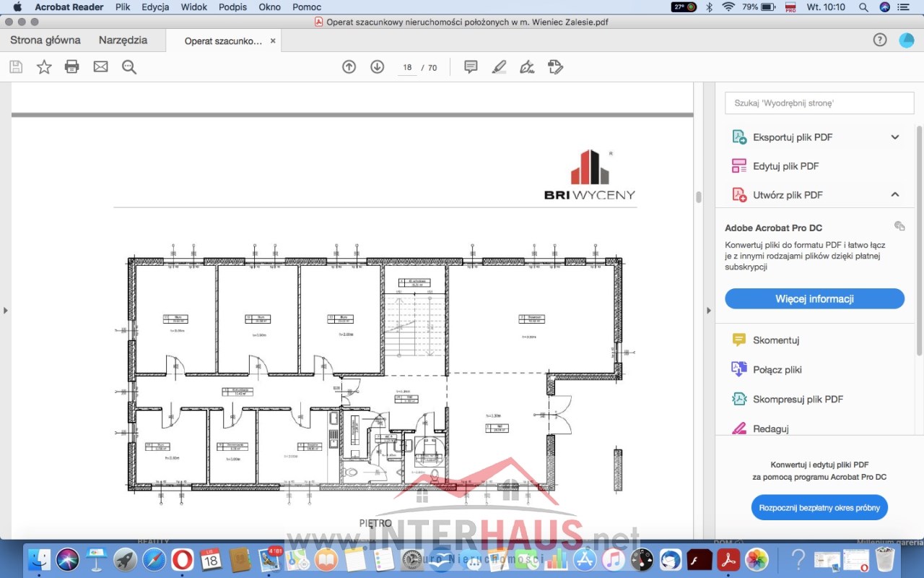This screenshot has height=578, width=924.
Task: Collapse the Utwórz plik PDF section
Action: (895, 195)
